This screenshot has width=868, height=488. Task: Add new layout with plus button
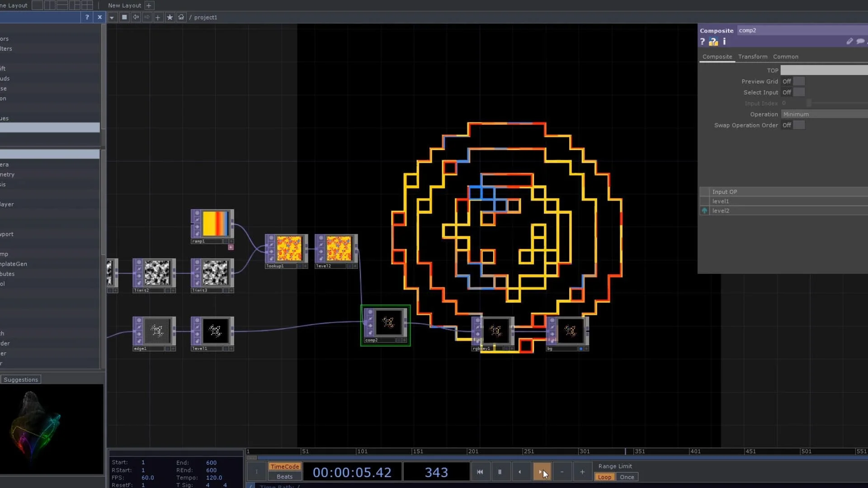(x=149, y=5)
